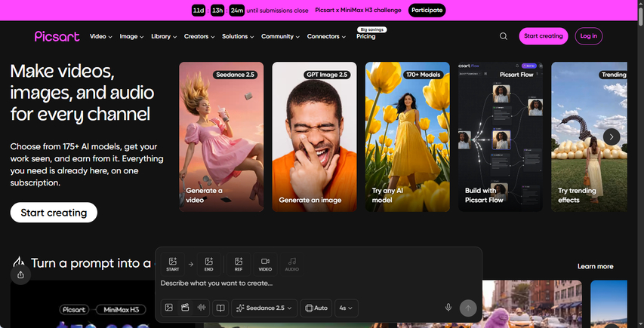Image resolution: width=644 pixels, height=328 pixels.
Task: Open the Try trending effects card
Action: pos(589,137)
